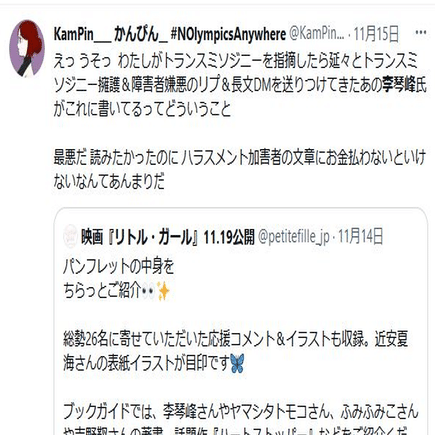Click the blue butterfly emoji
Screen dimensions: 435x435
click(x=237, y=363)
